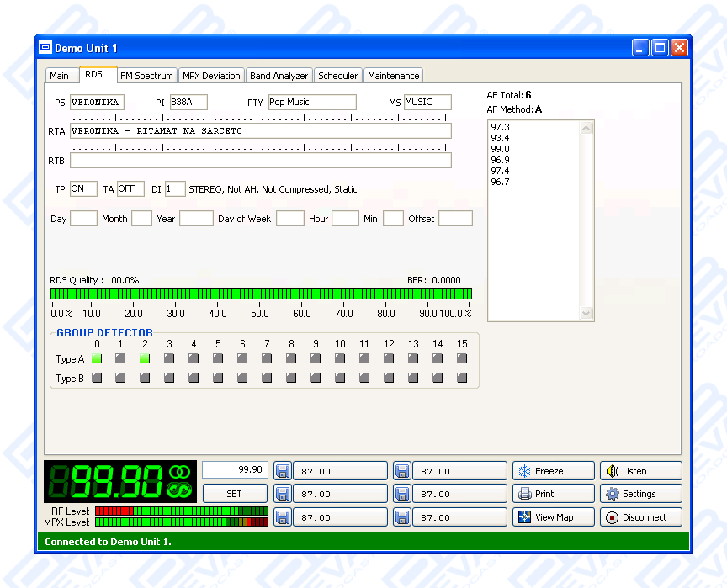The image size is (727, 588).
Task: Click the Type A group 2 indicator
Action: click(x=145, y=359)
